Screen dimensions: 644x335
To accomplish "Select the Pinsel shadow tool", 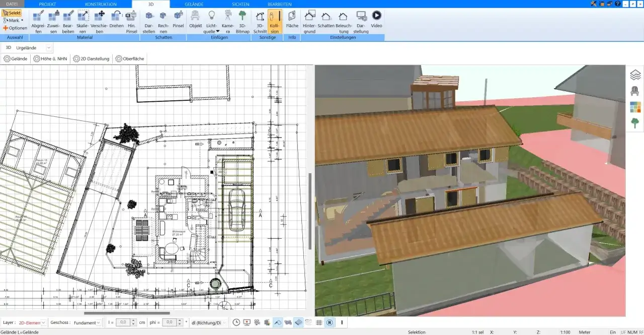I will [178, 19].
